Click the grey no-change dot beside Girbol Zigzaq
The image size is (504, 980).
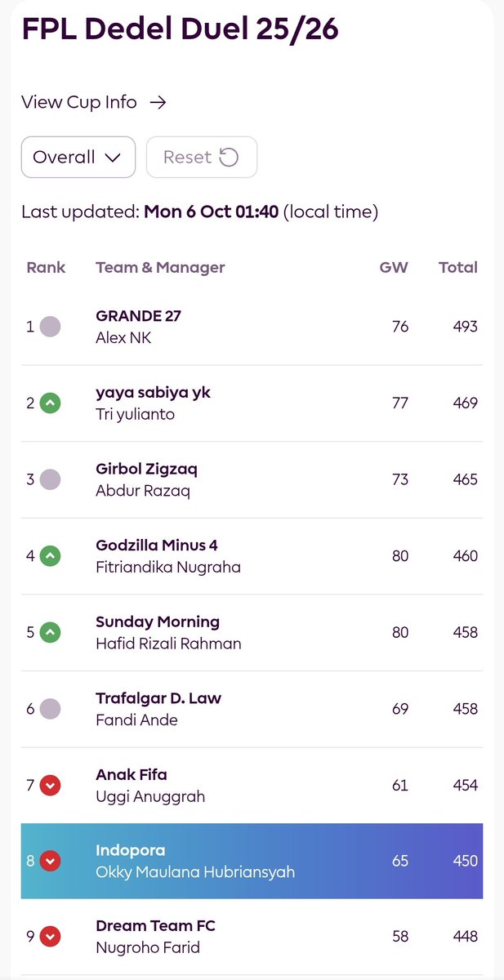pyautogui.click(x=51, y=479)
